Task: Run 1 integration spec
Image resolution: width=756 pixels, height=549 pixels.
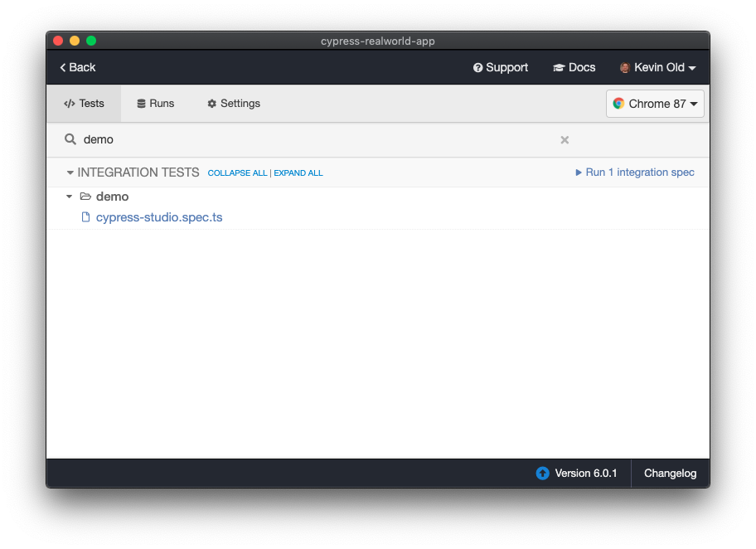Action: [x=635, y=172]
